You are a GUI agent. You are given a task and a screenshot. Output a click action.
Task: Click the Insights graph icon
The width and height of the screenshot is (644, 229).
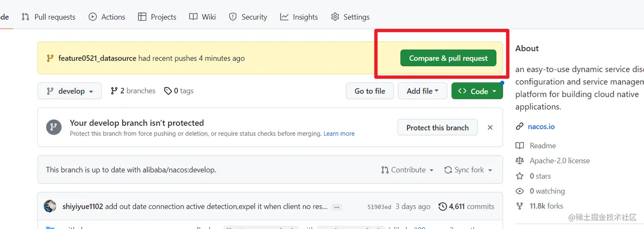pos(284,17)
